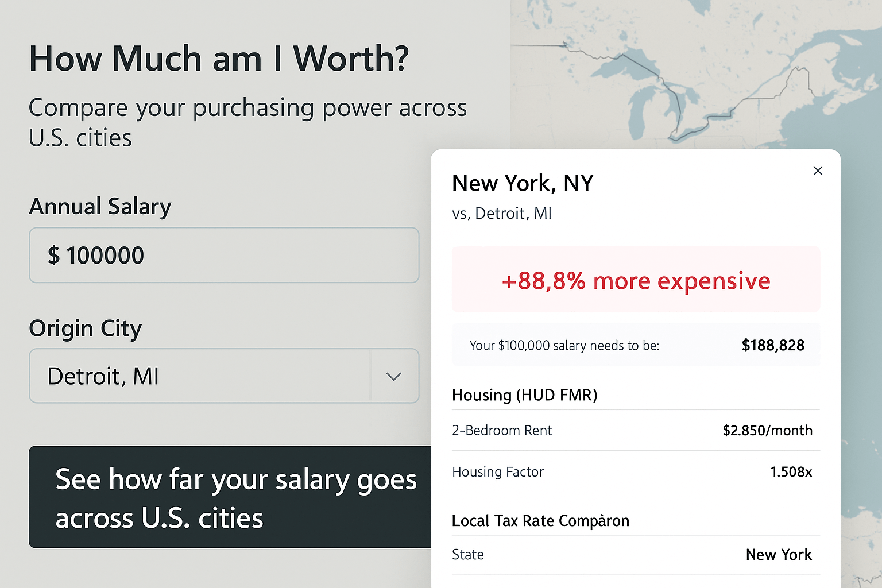
Task: Click the Housing Factor row
Action: [x=636, y=472]
